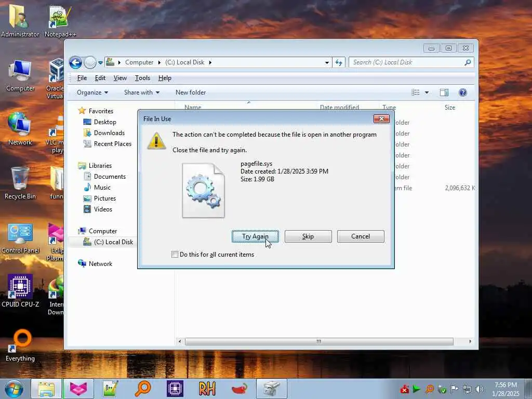Image resolution: width=532 pixels, height=399 pixels.
Task: Open Downloads under Favorites
Action: pos(109,132)
